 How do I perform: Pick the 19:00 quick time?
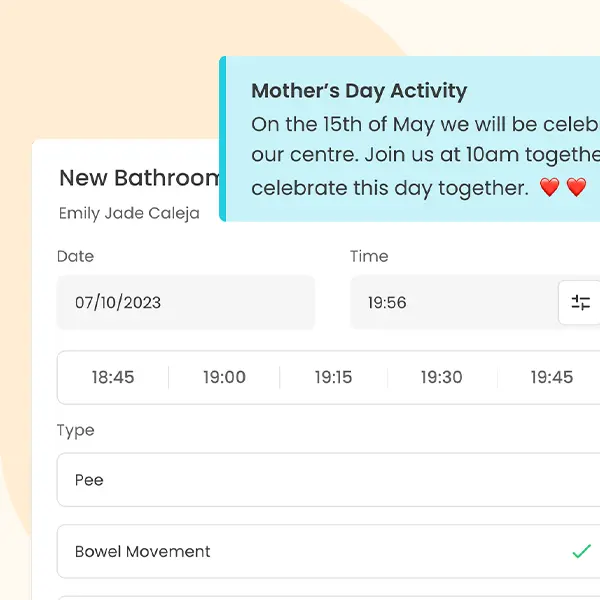click(x=224, y=377)
